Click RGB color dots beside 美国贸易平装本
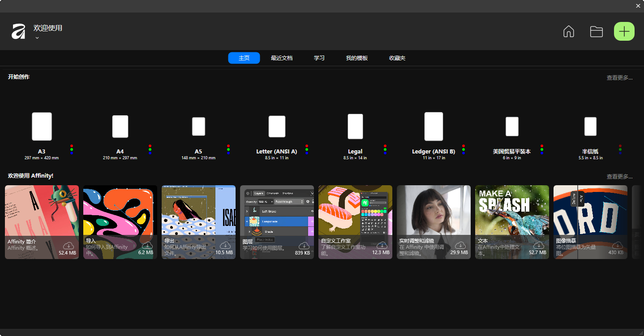 [x=542, y=149]
